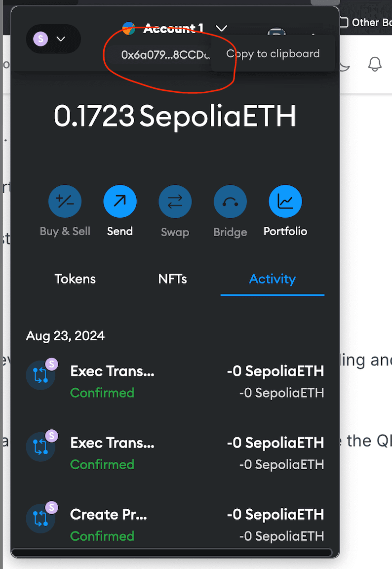Click the Send arrow icon

[120, 202]
